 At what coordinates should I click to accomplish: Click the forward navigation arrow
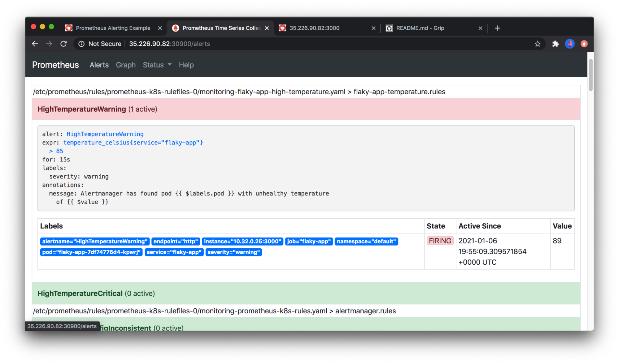tap(49, 44)
